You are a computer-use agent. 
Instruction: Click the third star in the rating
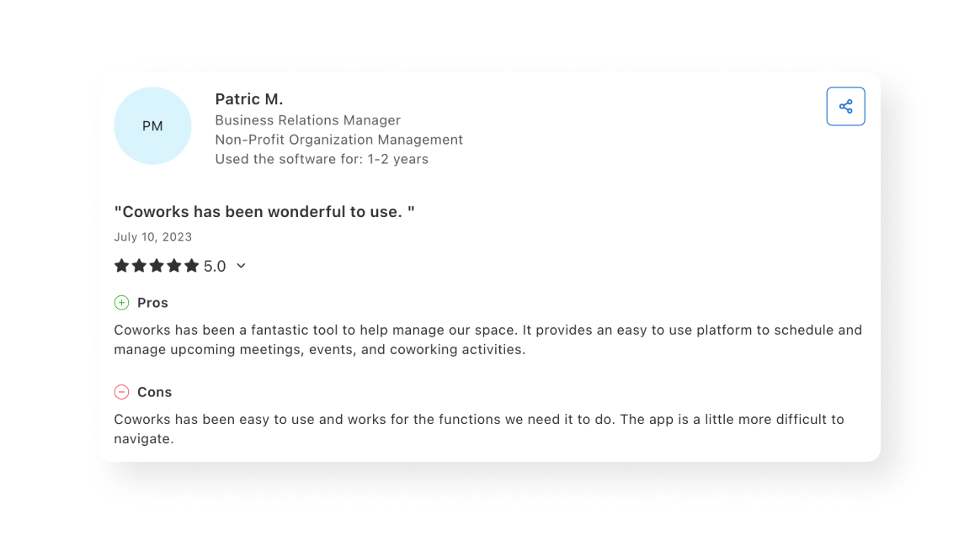pyautogui.click(x=157, y=266)
